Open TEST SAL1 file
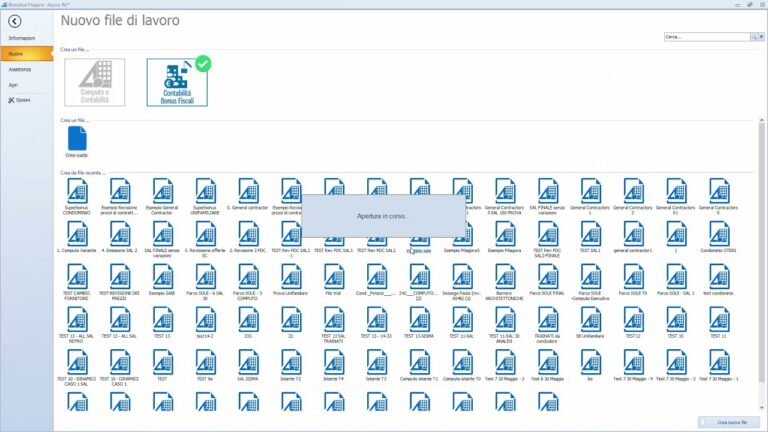The width and height of the screenshot is (768, 432). (590, 238)
